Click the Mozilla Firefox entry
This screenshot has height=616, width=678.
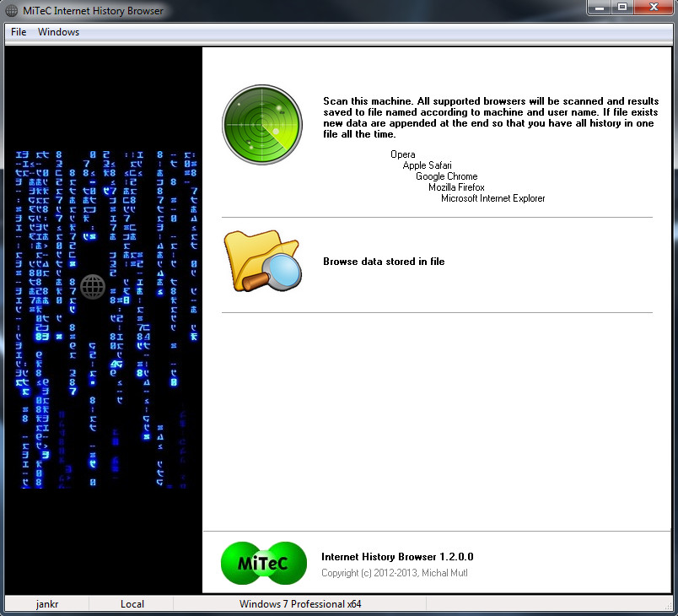456,187
